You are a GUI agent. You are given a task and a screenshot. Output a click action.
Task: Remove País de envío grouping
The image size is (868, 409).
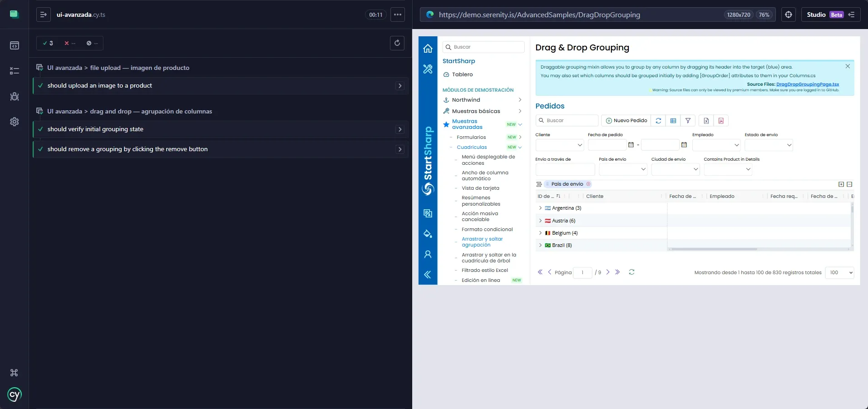pyautogui.click(x=588, y=184)
